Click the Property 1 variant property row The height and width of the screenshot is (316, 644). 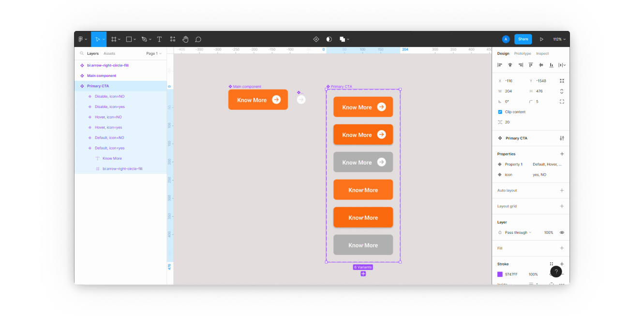[x=531, y=164]
